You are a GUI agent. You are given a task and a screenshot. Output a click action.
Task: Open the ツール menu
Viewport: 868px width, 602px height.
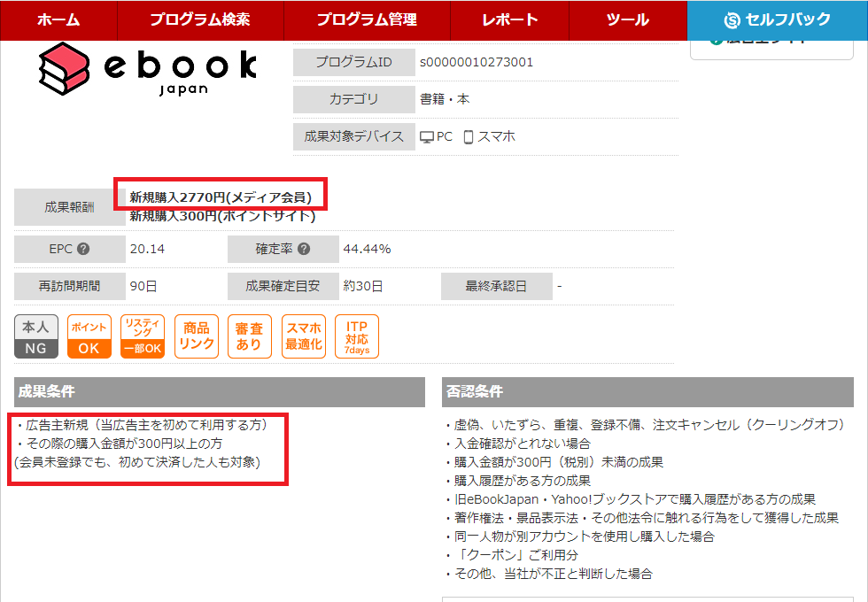click(x=628, y=19)
